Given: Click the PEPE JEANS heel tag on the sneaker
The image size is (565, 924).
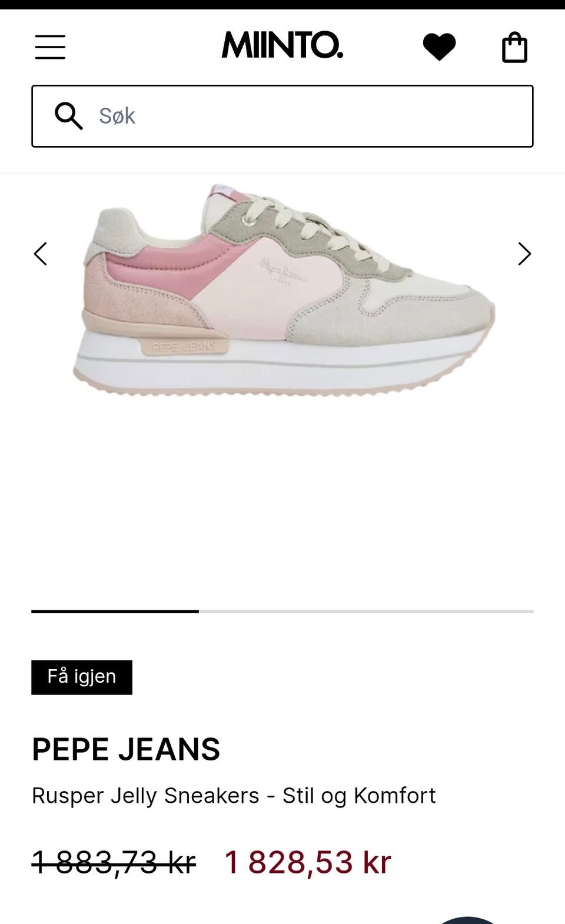Looking at the screenshot, I should 185,346.
